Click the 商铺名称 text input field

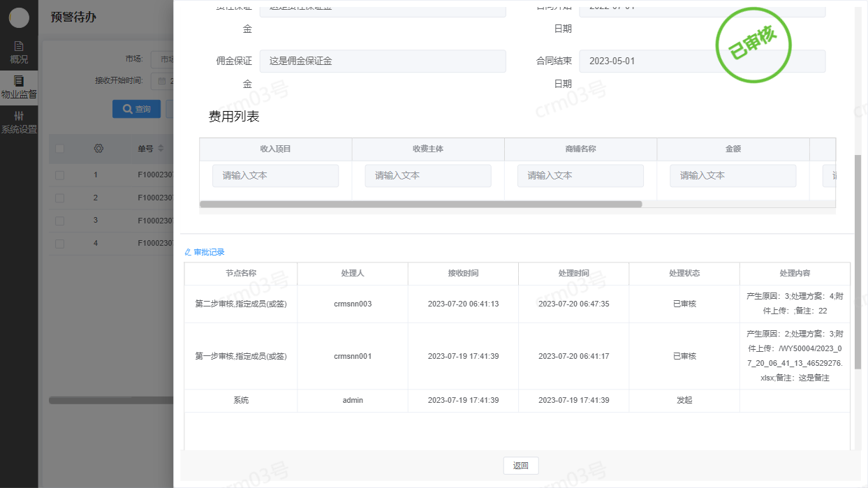coord(580,176)
